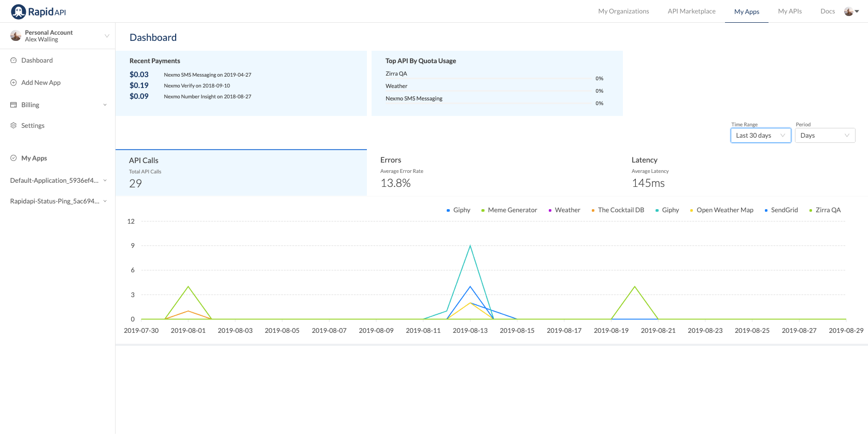Click the Billing card icon
Screen dimensions: 868x439
13,105
